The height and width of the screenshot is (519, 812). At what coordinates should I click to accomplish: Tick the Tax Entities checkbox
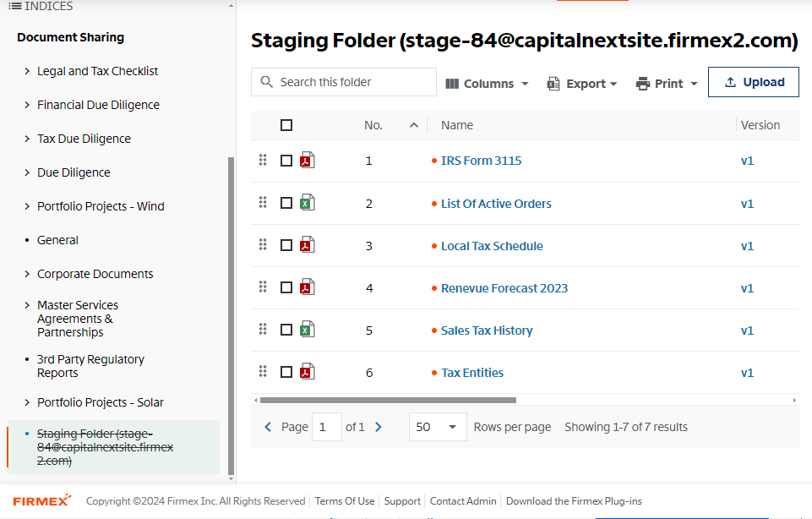tap(286, 373)
